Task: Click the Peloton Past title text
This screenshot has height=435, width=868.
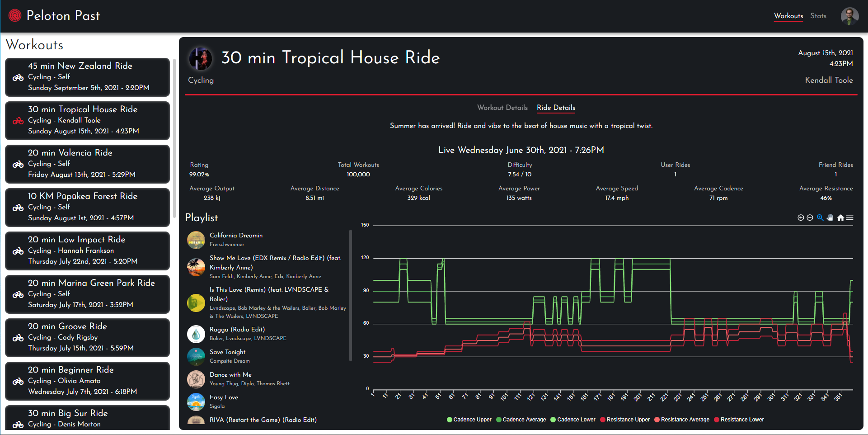Action: pyautogui.click(x=63, y=16)
